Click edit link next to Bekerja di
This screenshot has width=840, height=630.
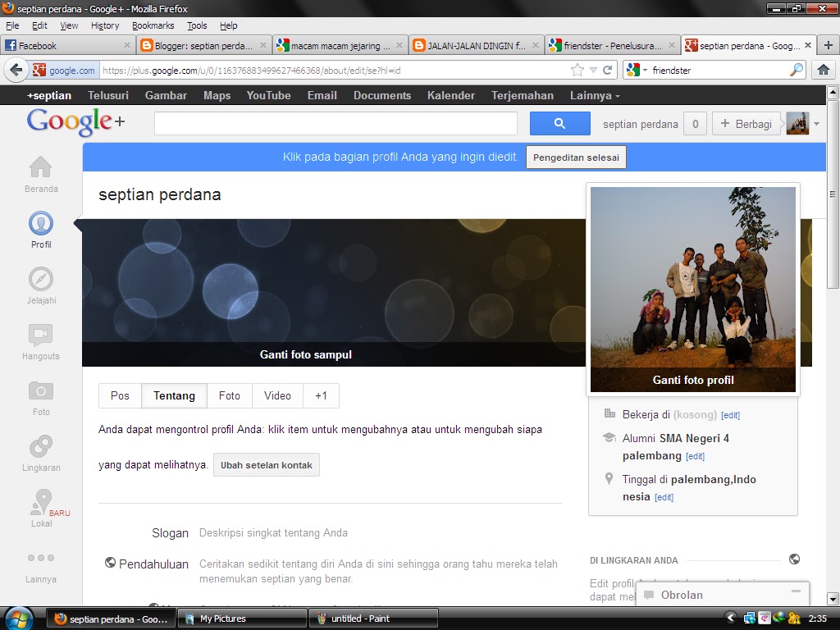click(x=730, y=415)
